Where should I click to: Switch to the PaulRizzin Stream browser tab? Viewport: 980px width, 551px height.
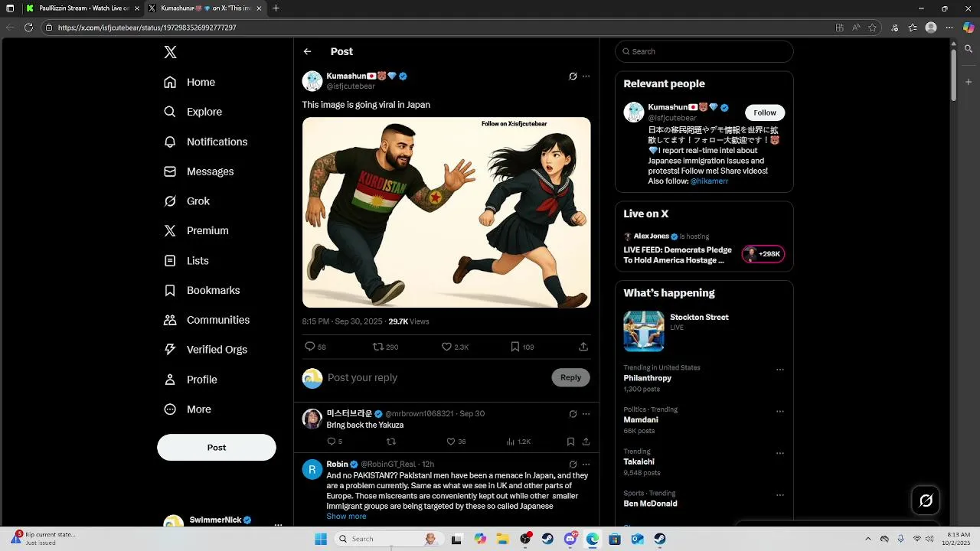83,8
